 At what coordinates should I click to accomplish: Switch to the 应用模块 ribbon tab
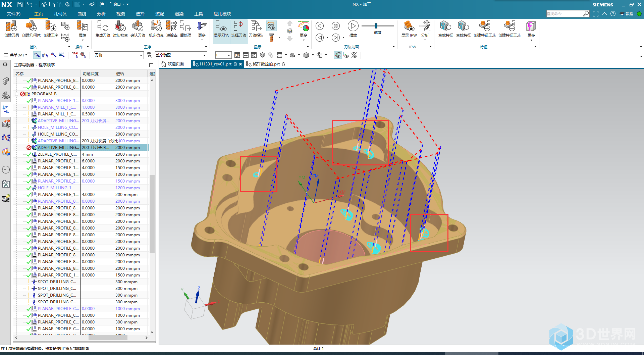click(x=222, y=14)
